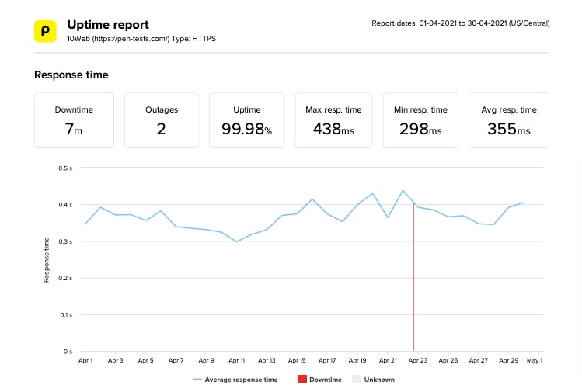Click the Apr 27 axis label
This screenshot has height=392, width=582.
(x=478, y=360)
